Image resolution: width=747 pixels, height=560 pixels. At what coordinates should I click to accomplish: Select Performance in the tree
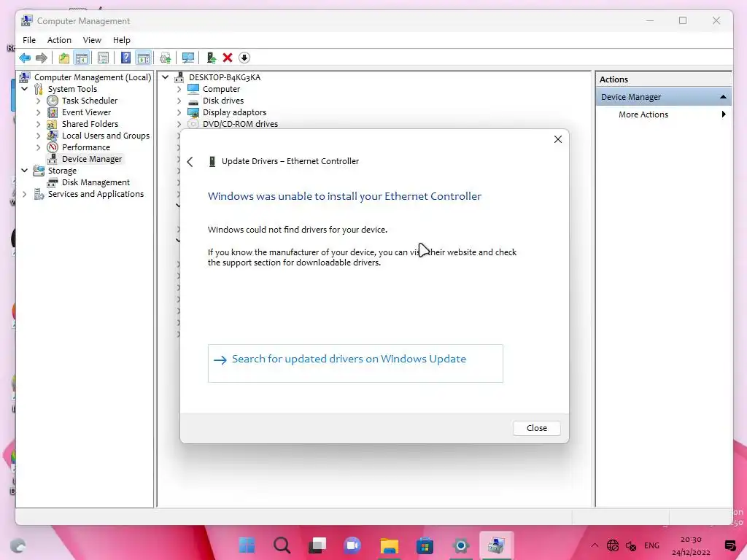(86, 147)
